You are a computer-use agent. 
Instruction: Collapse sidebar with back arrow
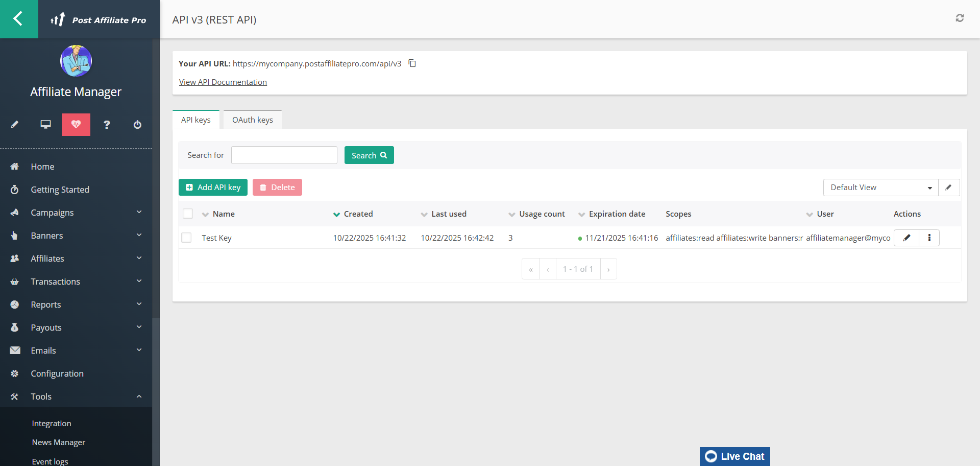click(x=18, y=19)
